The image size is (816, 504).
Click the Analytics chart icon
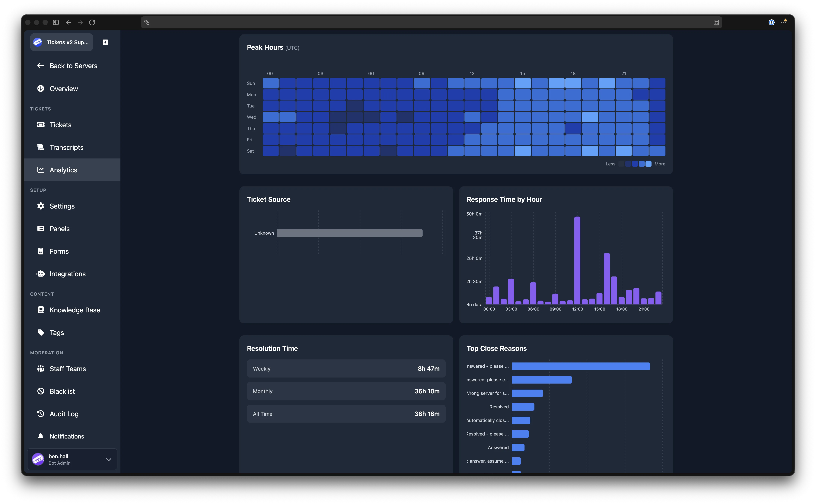click(x=41, y=170)
